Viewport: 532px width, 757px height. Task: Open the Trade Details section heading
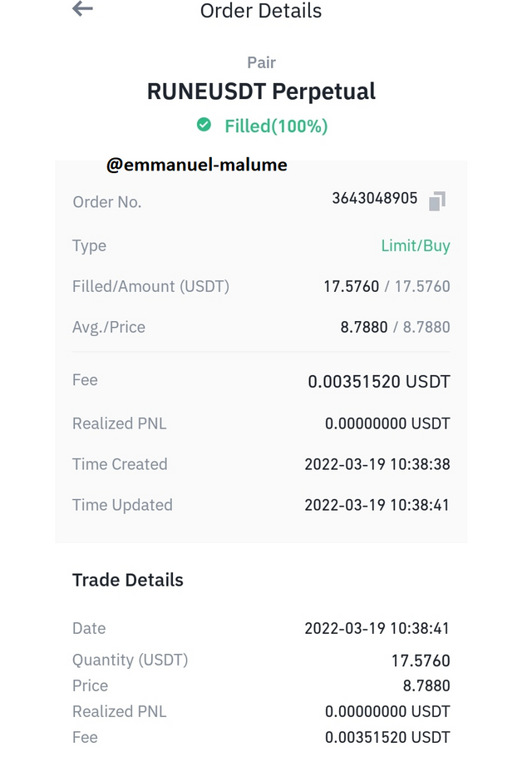click(128, 580)
